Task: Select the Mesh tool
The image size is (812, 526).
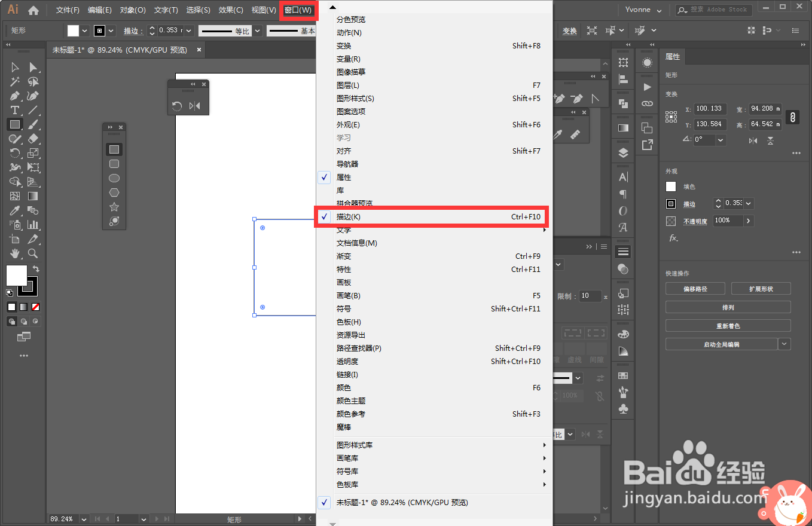Action: click(x=15, y=196)
